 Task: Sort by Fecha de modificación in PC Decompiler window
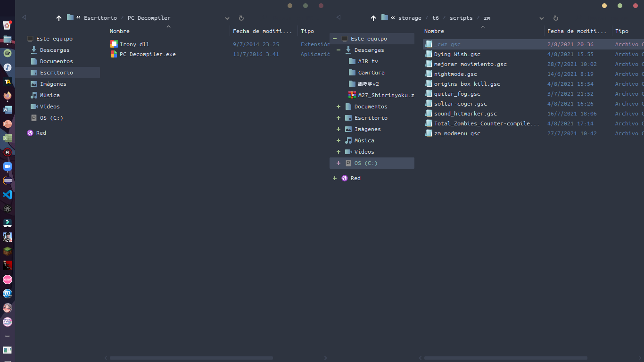coord(264,31)
